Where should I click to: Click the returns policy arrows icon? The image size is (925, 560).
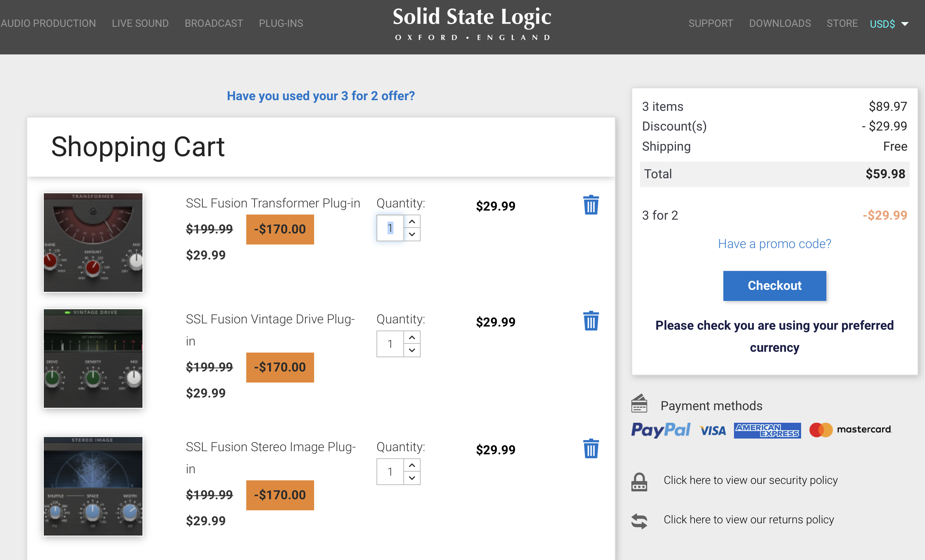(x=639, y=521)
